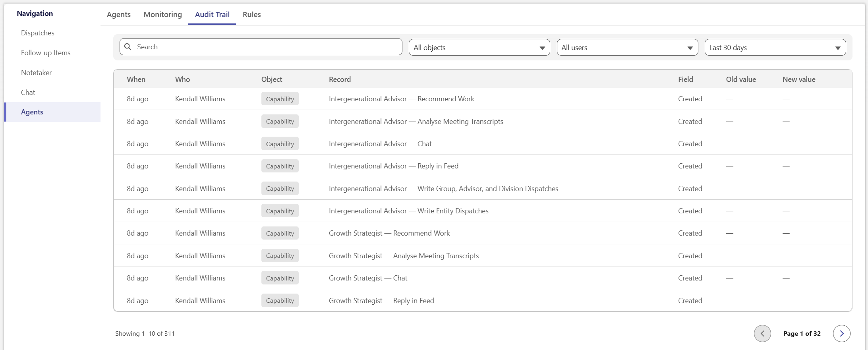Click the search magnifier icon
868x350 pixels.
tap(128, 47)
